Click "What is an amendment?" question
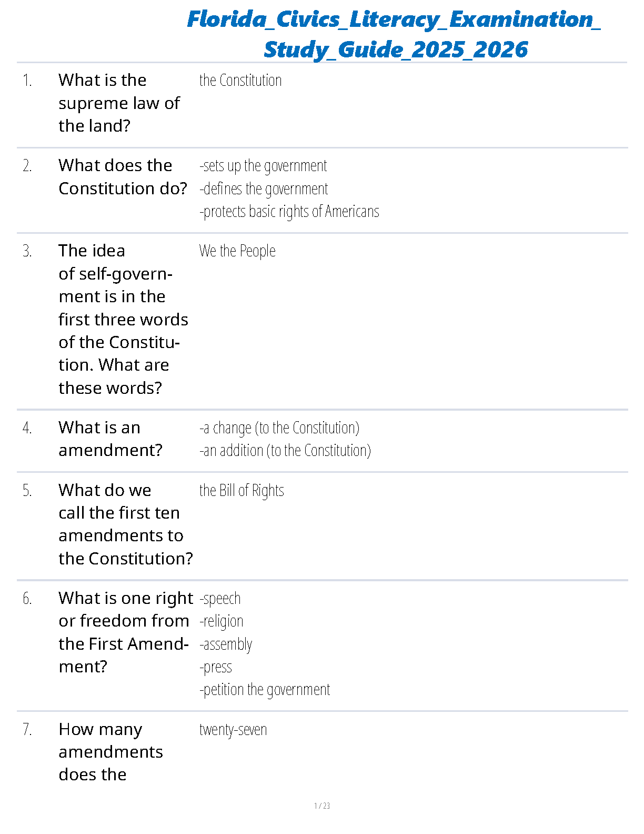This screenshot has width=644, height=834. tap(110, 439)
